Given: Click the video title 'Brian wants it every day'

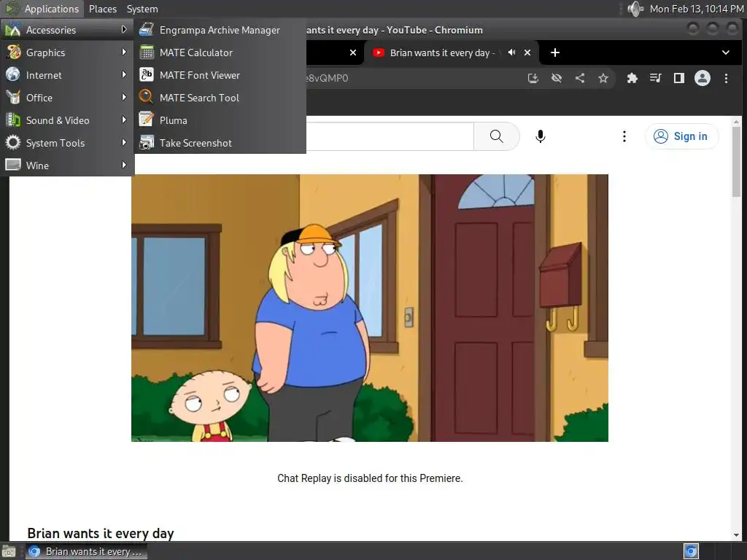Looking at the screenshot, I should pos(101,533).
